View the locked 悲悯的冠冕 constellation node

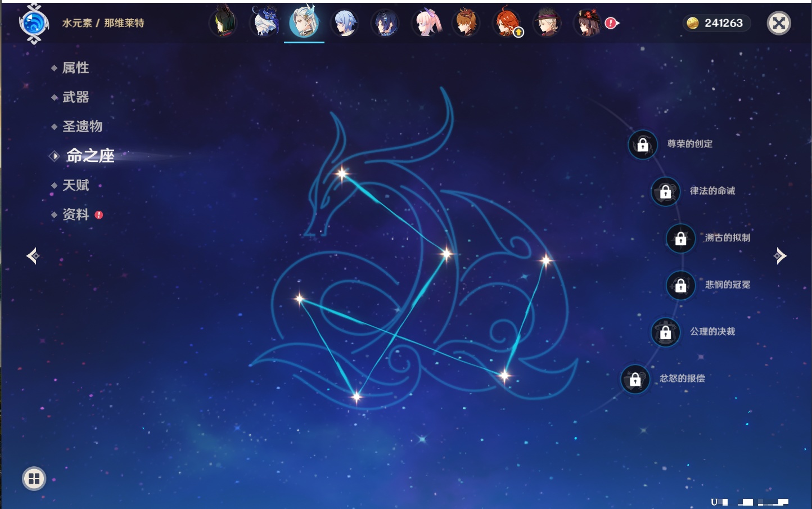[x=680, y=285]
